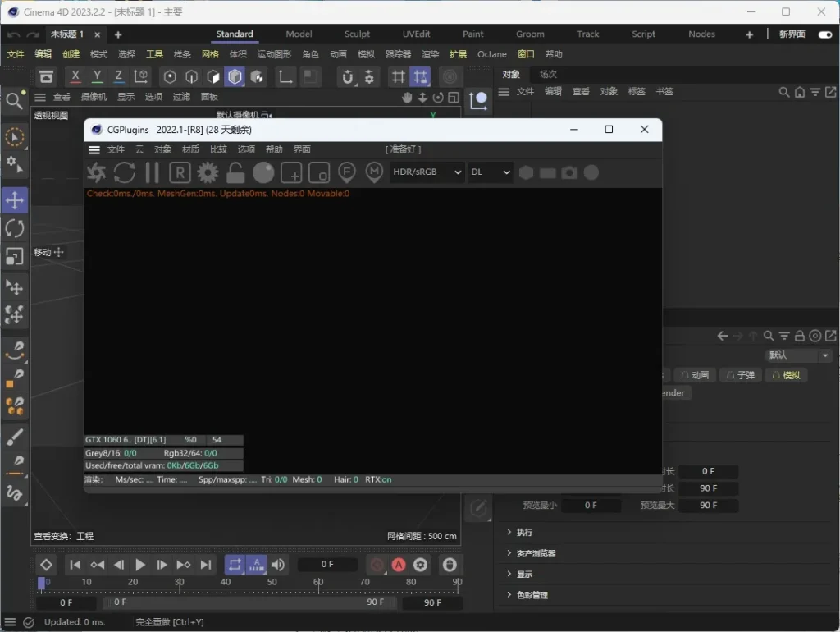The image size is (840, 632).
Task: Select the Rotate tool in left toolbar
Action: [15, 228]
